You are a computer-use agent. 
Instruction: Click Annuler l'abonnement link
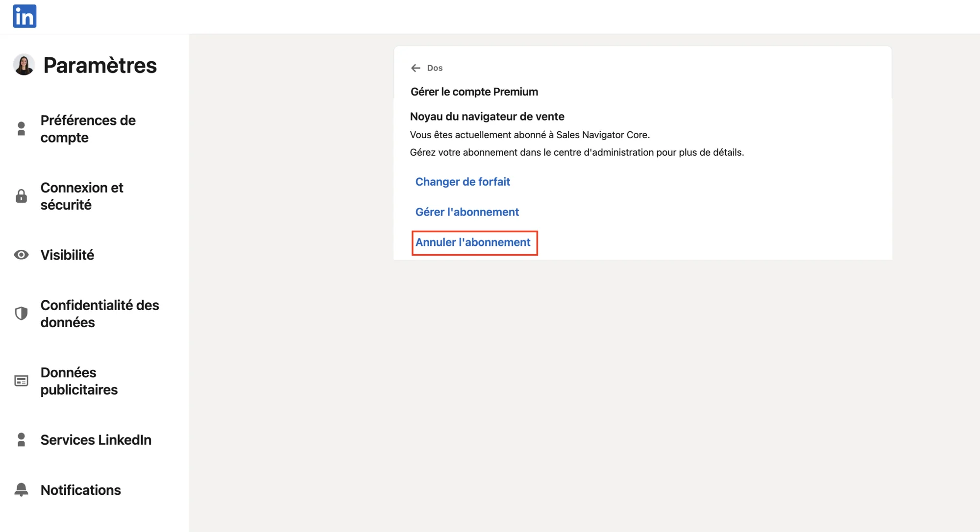473,242
